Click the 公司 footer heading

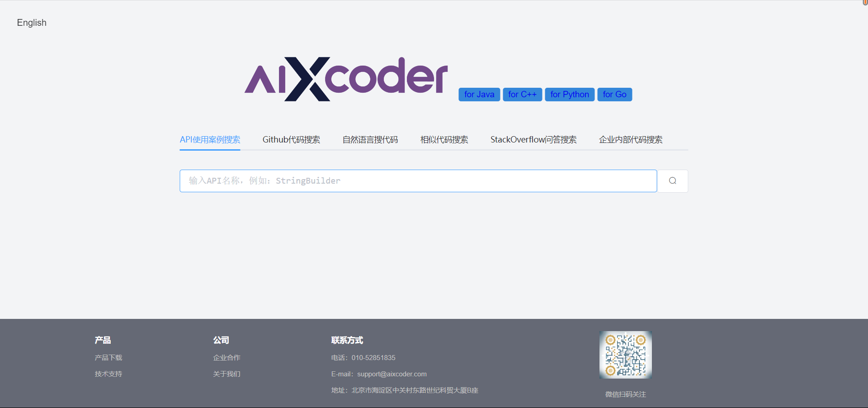pos(221,340)
